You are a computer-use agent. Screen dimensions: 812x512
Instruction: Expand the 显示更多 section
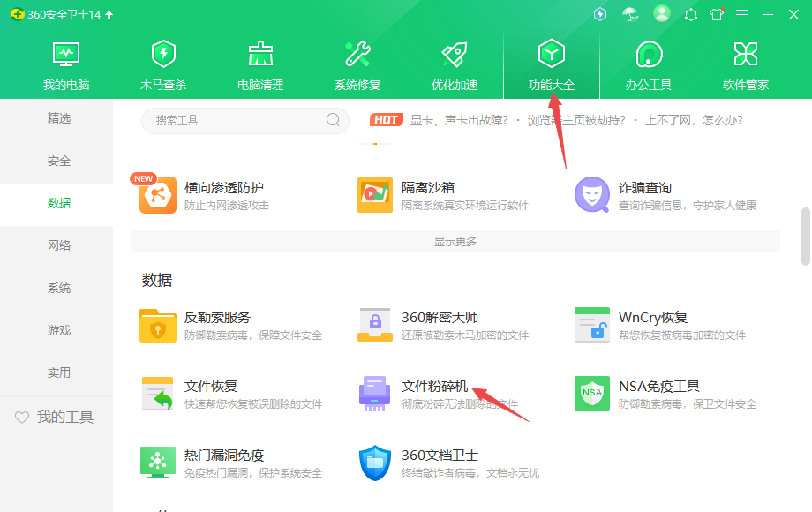pos(455,241)
